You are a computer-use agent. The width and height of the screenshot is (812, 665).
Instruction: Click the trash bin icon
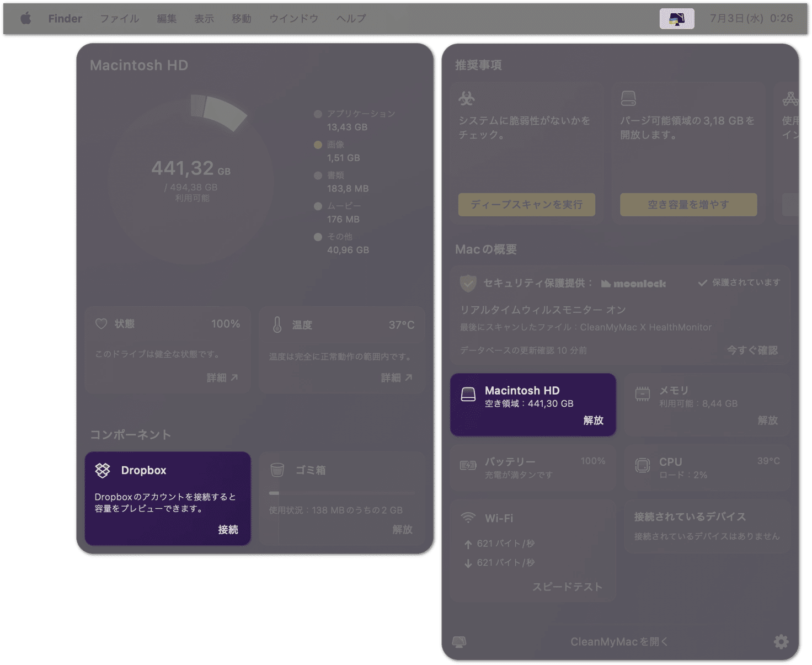click(x=277, y=470)
